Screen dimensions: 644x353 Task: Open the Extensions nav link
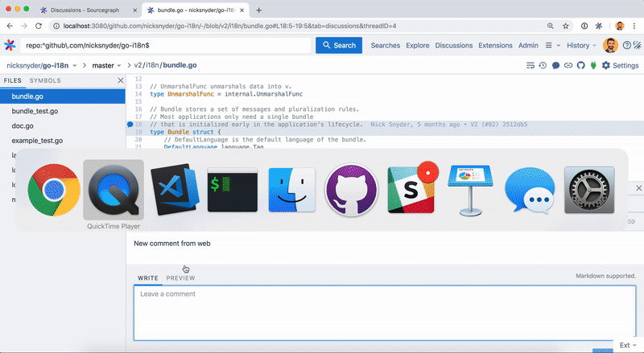pyautogui.click(x=495, y=45)
